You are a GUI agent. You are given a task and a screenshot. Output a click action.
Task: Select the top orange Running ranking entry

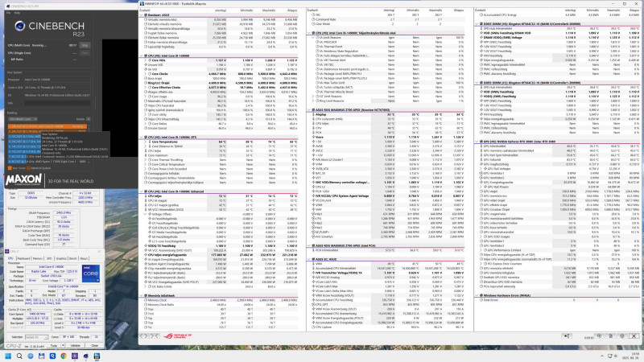[47, 126]
